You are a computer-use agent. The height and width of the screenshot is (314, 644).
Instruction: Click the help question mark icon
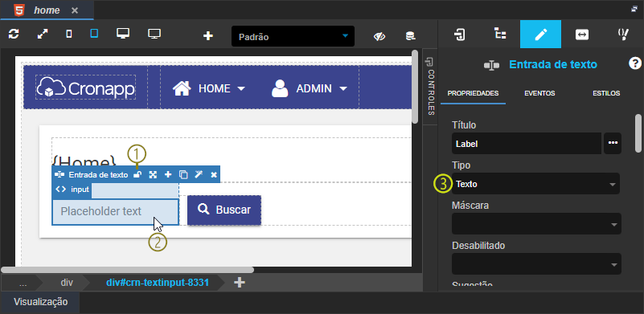pos(635,63)
